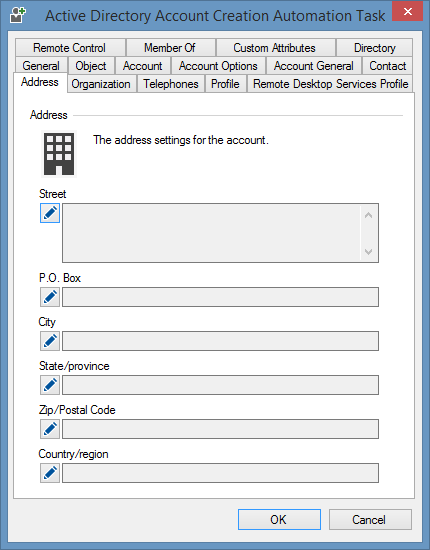Screen dimensions: 430x550
Task: Select the Remote Desktop Services Profile tab
Action: [330, 84]
